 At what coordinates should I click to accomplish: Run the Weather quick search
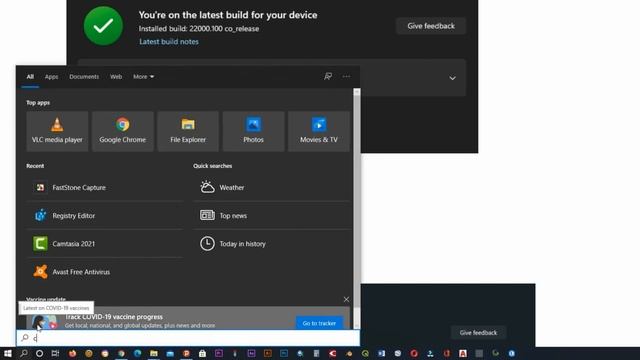click(271, 188)
